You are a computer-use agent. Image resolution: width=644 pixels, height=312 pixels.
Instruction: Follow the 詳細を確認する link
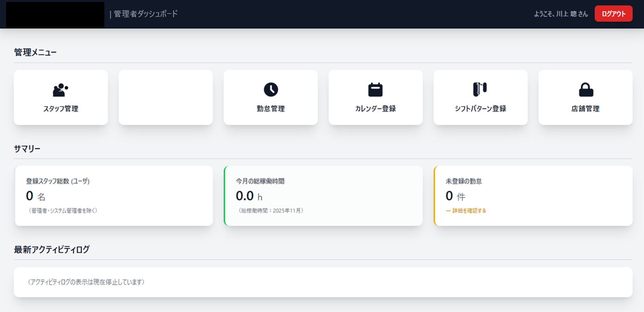tap(466, 211)
